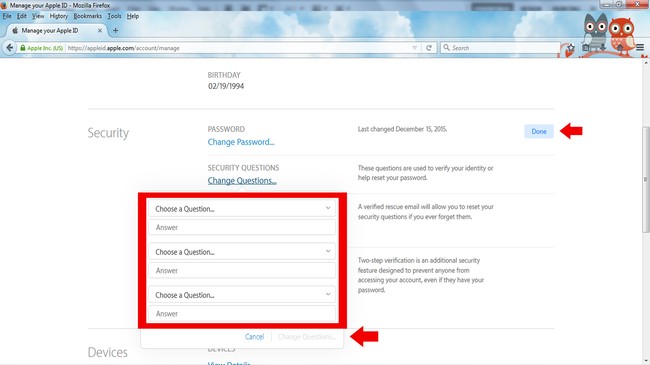
Task: Click the Apple logo favicon on the tab
Action: [x=15, y=30]
